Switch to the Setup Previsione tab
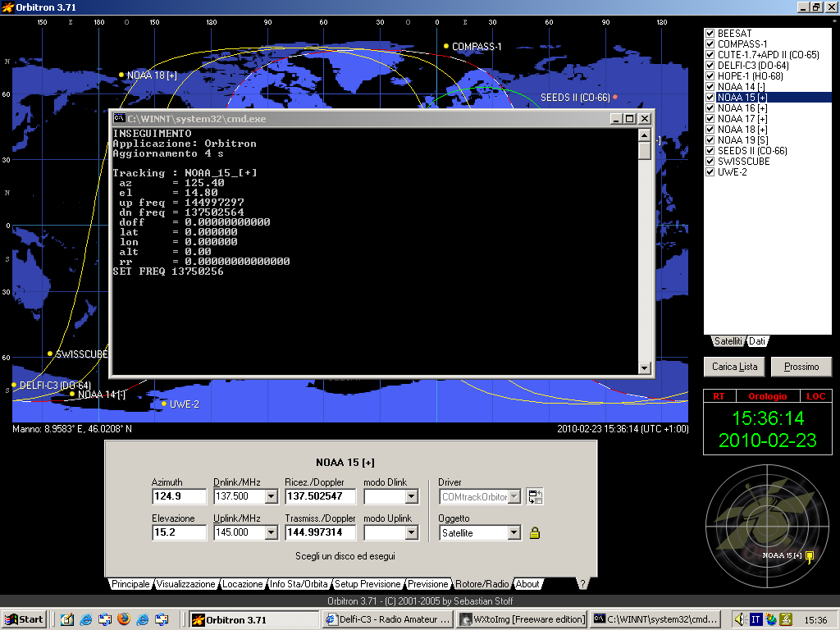Image resolution: width=840 pixels, height=630 pixels. coord(367,584)
